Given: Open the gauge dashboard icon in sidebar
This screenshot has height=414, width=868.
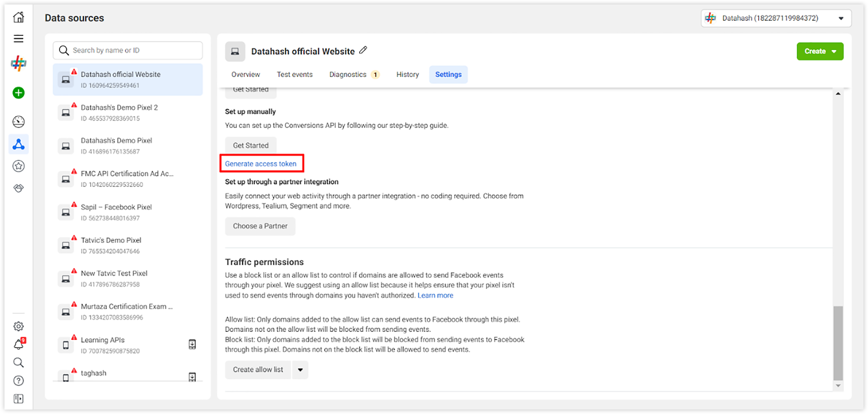Looking at the screenshot, I should click(x=19, y=122).
